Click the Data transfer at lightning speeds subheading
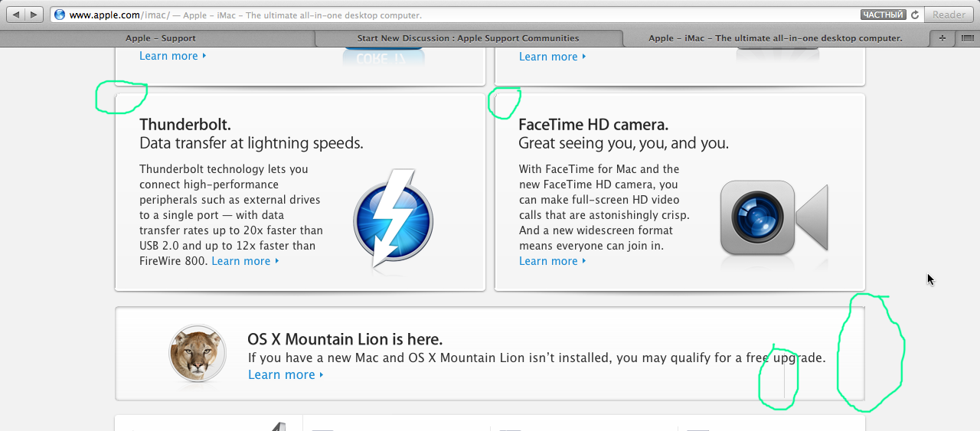Viewport: 980px width, 431px height. point(251,143)
